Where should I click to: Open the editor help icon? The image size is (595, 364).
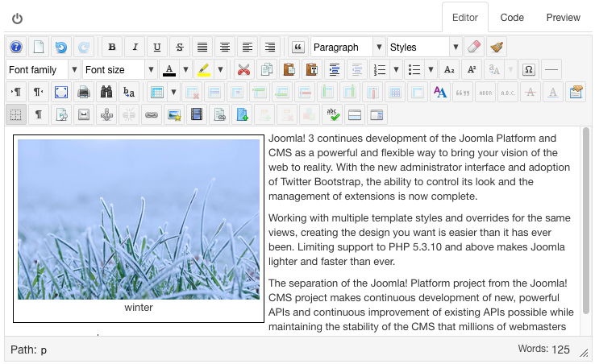click(x=16, y=48)
